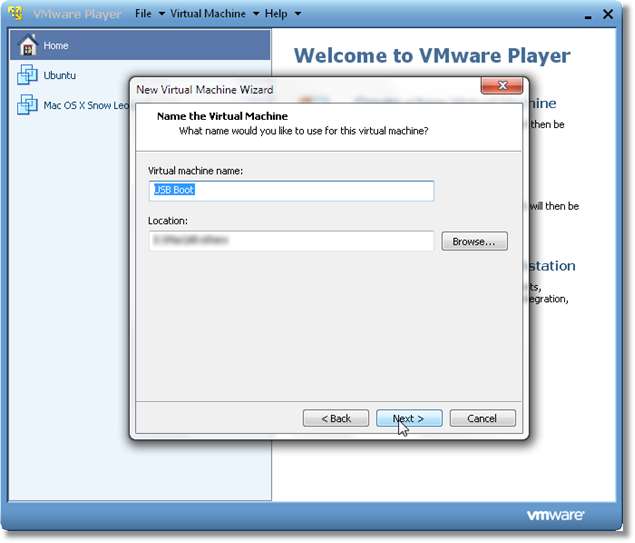635x543 pixels.
Task: Open the File menu
Action: 143,13
